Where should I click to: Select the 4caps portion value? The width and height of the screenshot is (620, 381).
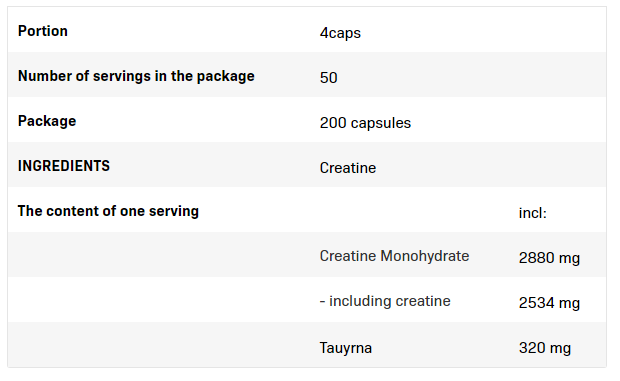point(340,33)
